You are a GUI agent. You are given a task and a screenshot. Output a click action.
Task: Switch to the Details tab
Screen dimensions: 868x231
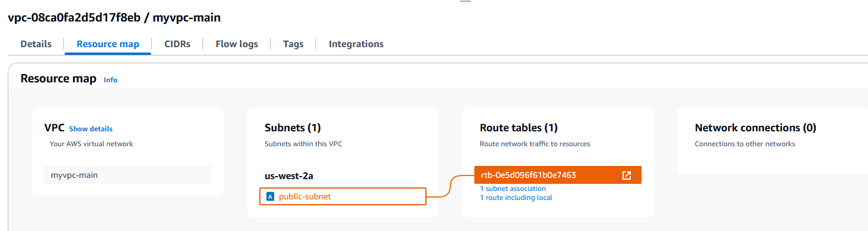(x=36, y=44)
